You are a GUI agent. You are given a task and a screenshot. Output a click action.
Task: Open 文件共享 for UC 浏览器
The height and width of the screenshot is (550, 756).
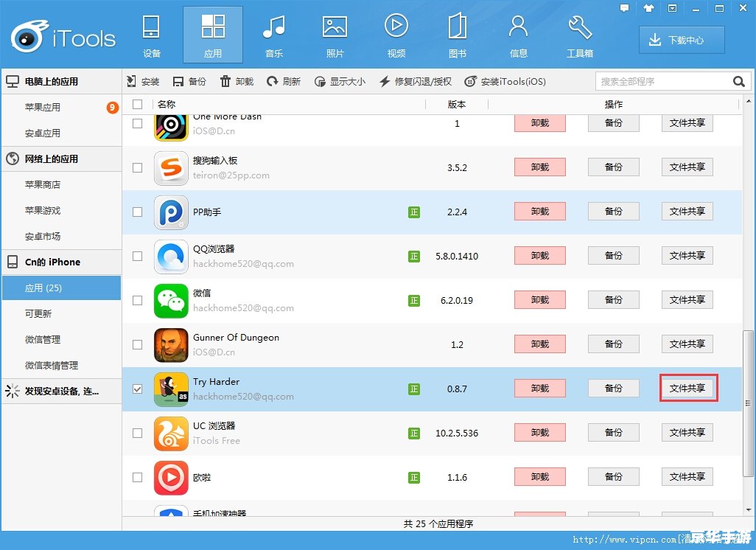click(x=687, y=432)
